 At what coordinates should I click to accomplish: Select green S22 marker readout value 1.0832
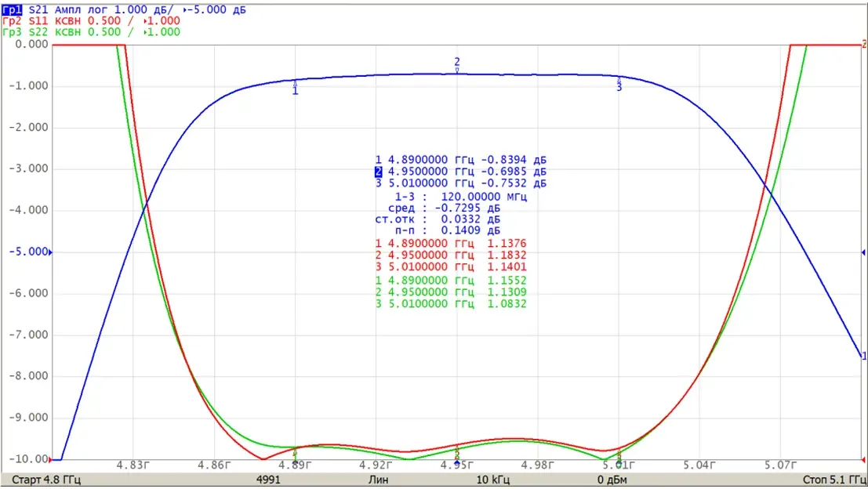[x=507, y=304]
